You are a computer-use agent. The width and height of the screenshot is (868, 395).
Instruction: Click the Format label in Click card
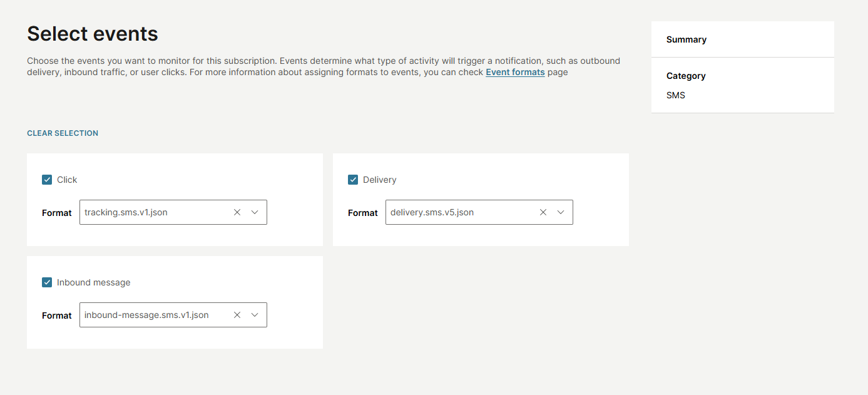click(57, 213)
